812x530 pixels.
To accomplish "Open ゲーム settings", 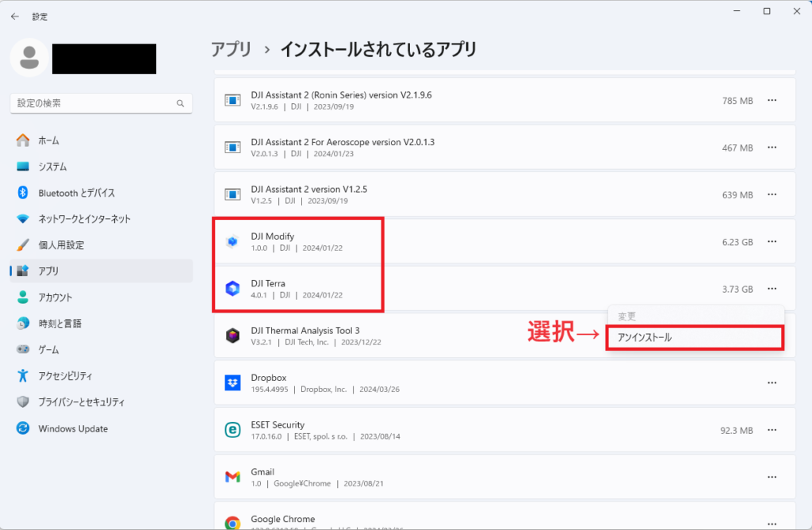I will [101, 350].
